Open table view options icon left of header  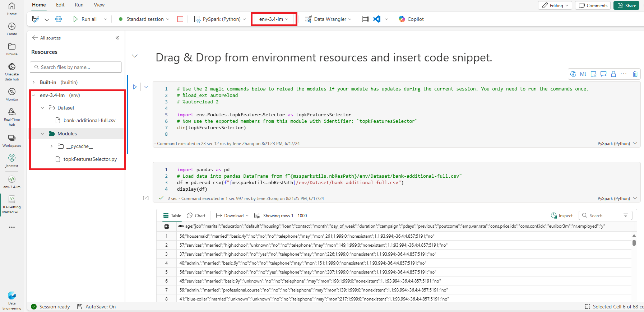(x=167, y=226)
